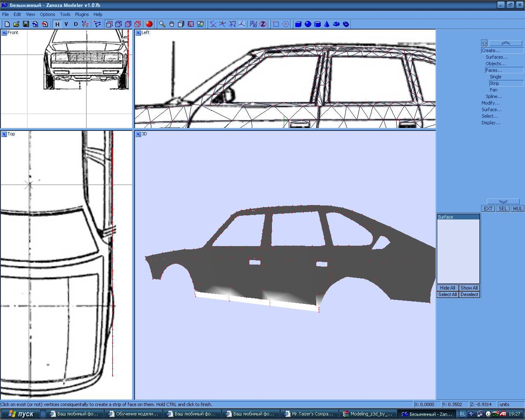
Task: Choose Fan under Faces
Action: coord(493,90)
